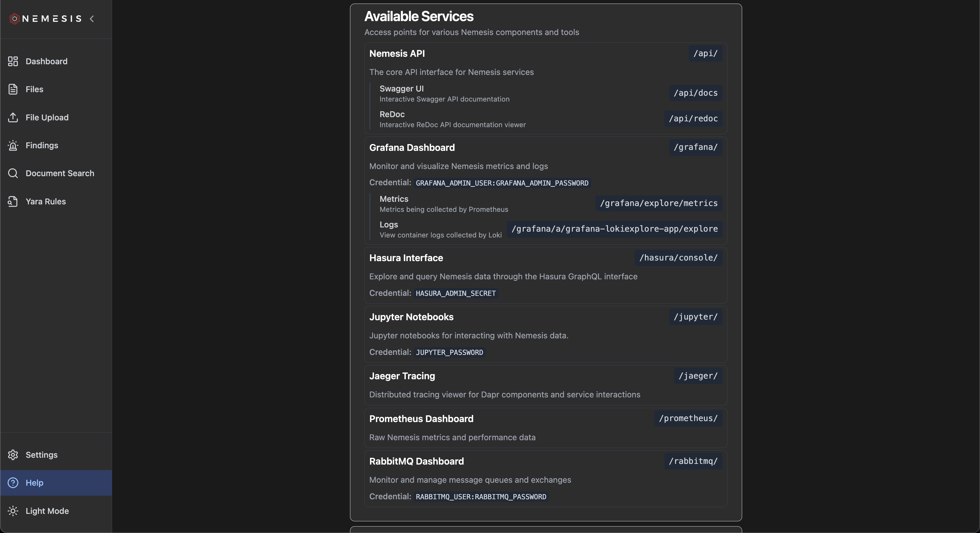Click the Nemesis logo icon
This screenshot has width=980, height=533.
point(14,19)
